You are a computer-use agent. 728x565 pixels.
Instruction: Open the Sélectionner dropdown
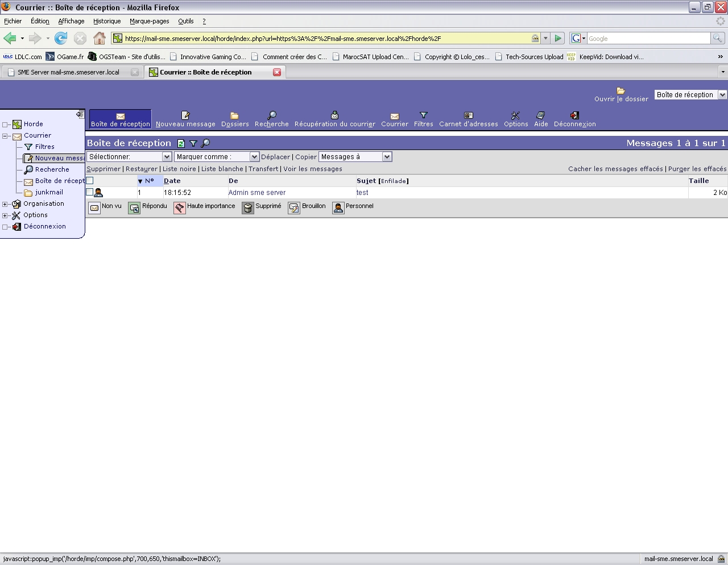point(129,157)
